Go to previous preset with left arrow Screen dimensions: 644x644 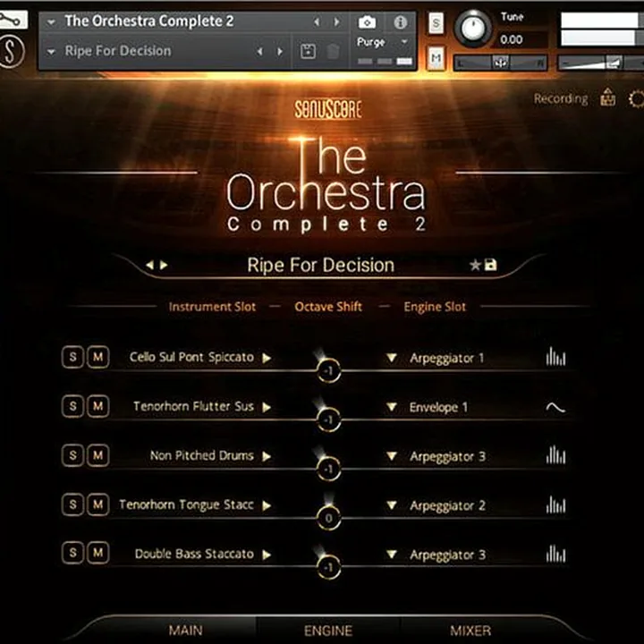[150, 265]
